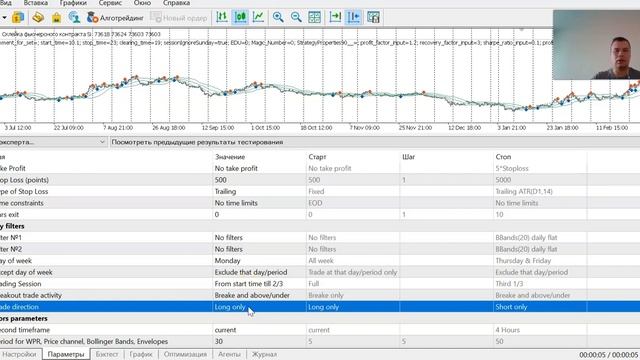This screenshot has width=640, height=360.
Task: Select the 5*Stoploss stop cell
Action: 540,168
